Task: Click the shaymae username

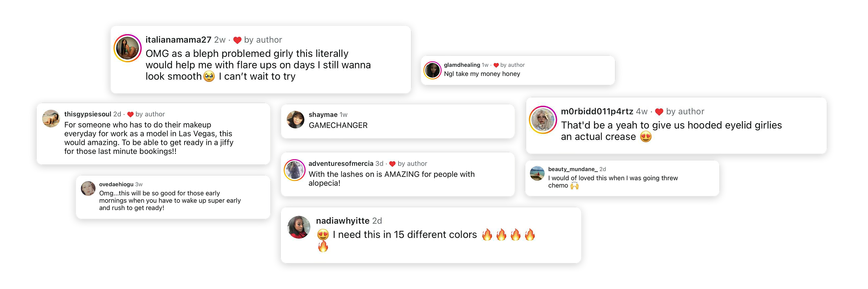Action: (323, 115)
